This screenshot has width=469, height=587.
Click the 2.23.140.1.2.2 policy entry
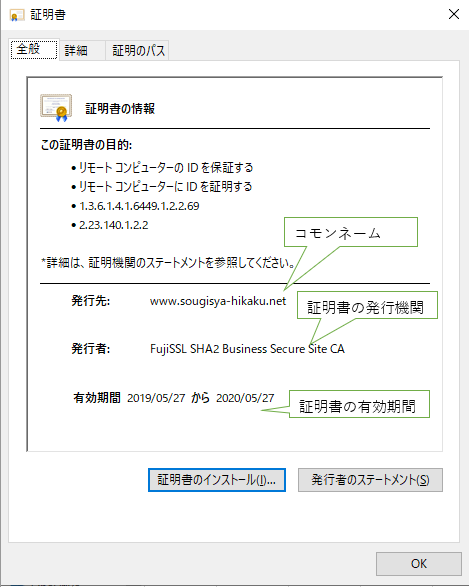114,225
